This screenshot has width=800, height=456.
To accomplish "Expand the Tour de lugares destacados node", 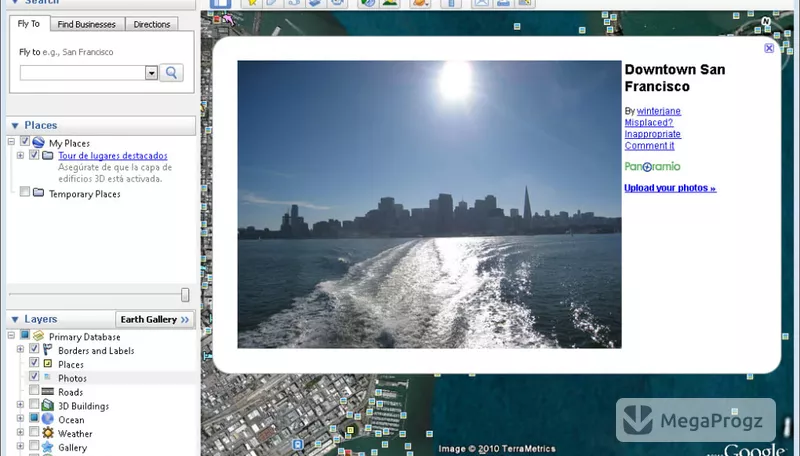I will pos(20,155).
